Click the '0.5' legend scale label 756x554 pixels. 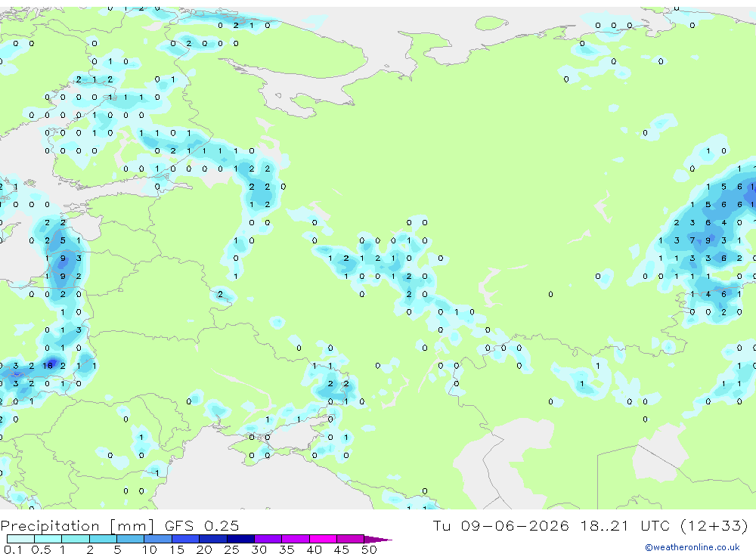(41, 549)
